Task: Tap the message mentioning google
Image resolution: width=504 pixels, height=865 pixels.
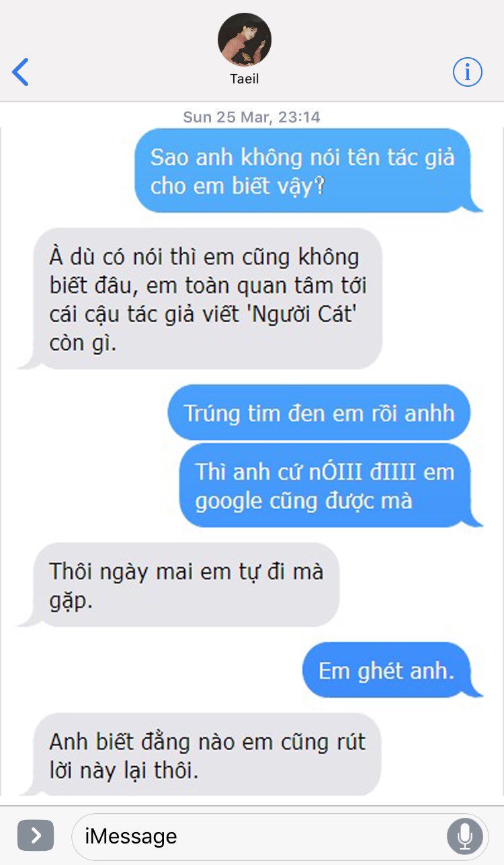Action: click(x=331, y=486)
